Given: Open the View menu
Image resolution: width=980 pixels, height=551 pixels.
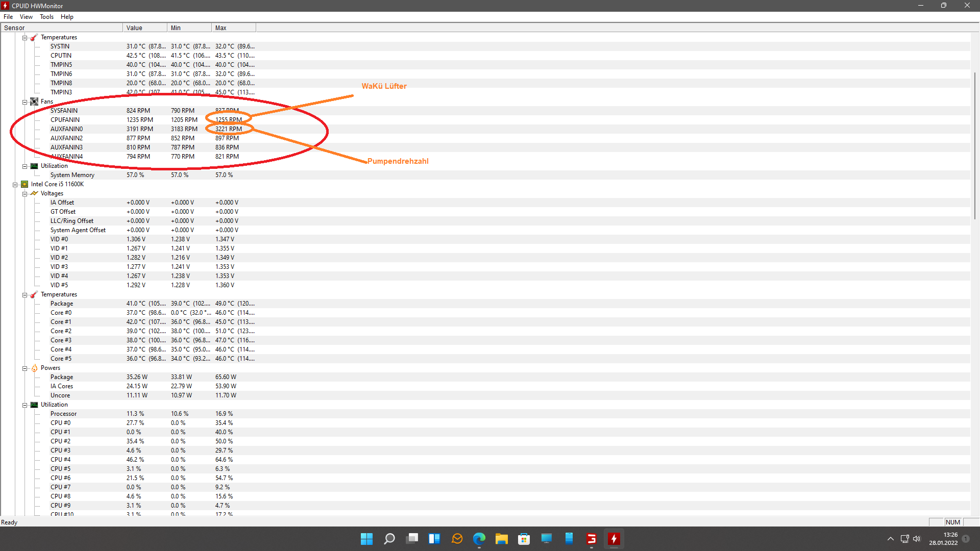Looking at the screenshot, I should coord(26,17).
